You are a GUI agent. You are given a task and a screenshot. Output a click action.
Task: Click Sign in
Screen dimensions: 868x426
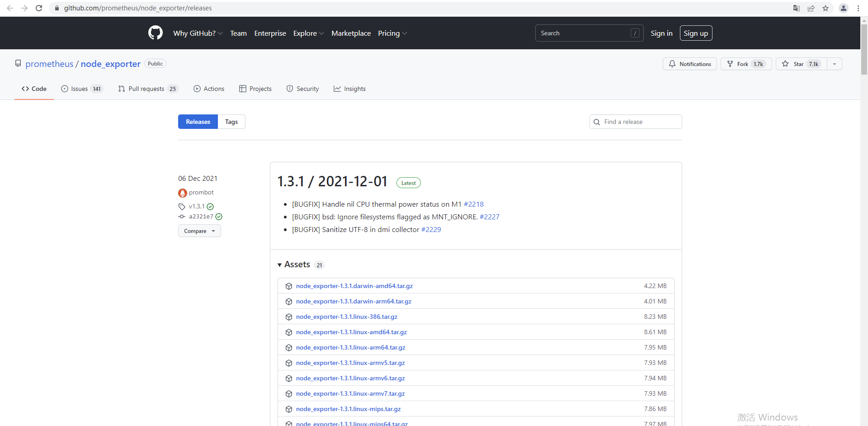coord(661,33)
